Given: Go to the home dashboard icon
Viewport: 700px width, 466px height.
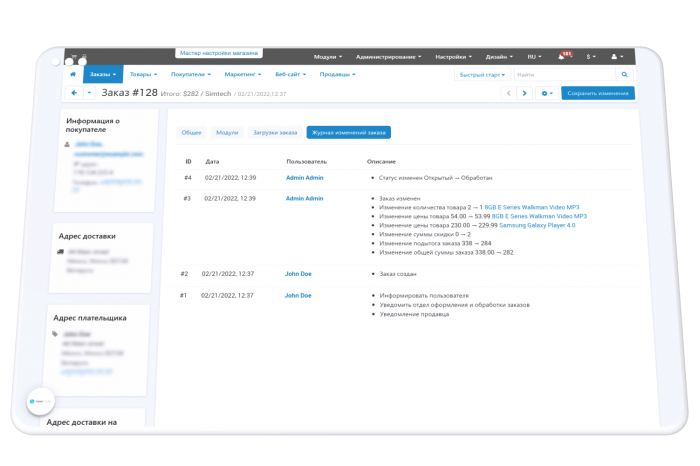Looking at the screenshot, I should 73,74.
